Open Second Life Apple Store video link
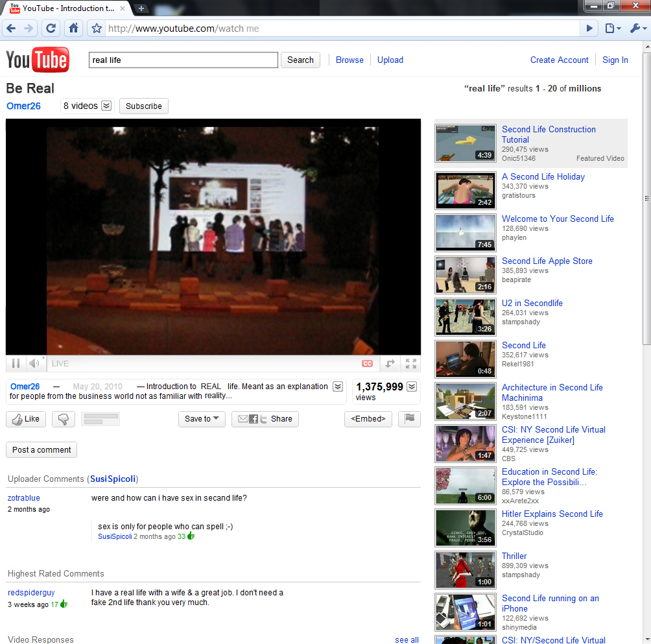 tap(547, 261)
